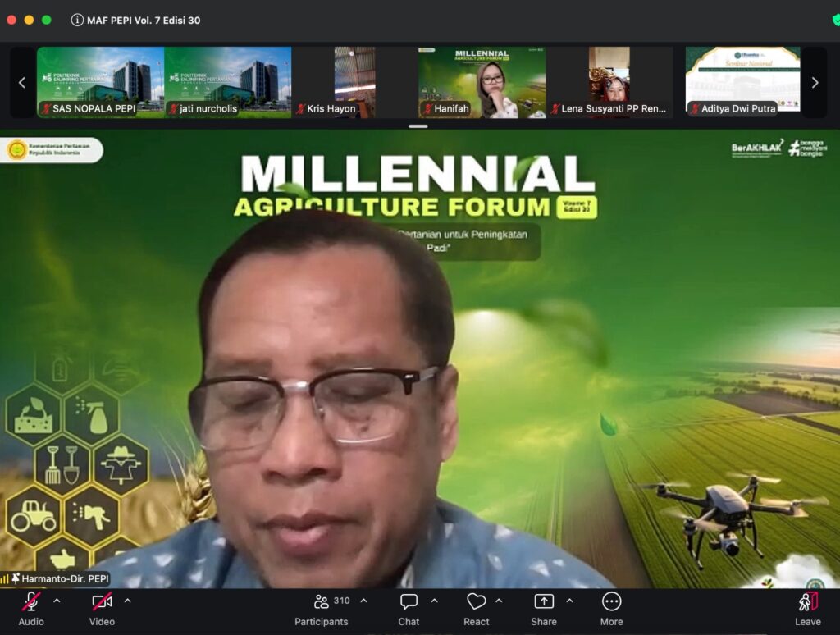Click the 310 participants count
Screen dimensions: 840x635
[x=341, y=601]
